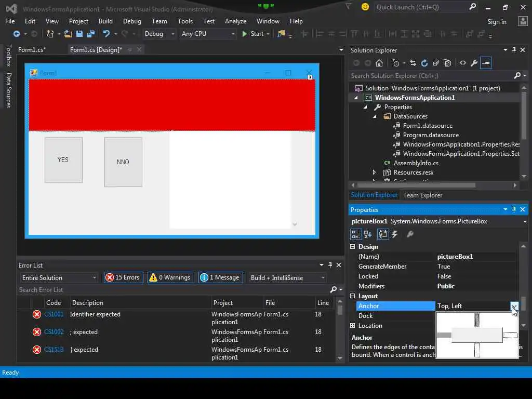Click the Anchor property dropdown arrow
Image resolution: width=532 pixels, height=399 pixels.
coord(514,305)
